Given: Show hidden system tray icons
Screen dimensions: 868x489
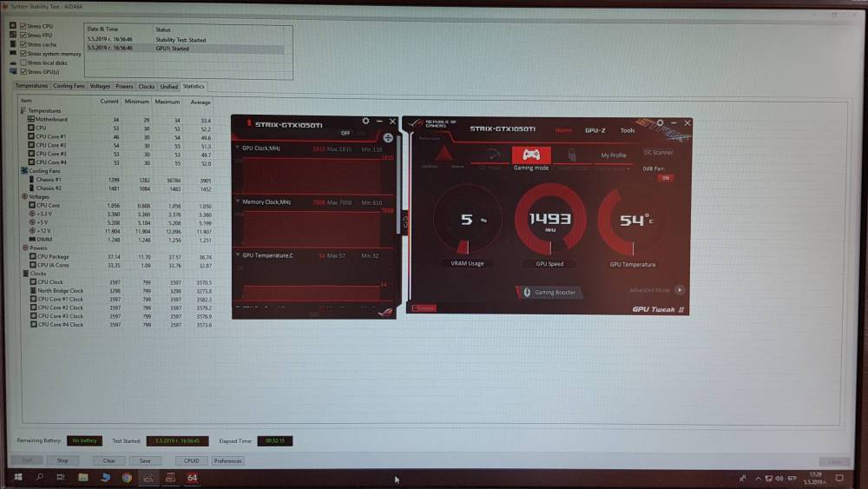Looking at the screenshot, I should click(758, 478).
